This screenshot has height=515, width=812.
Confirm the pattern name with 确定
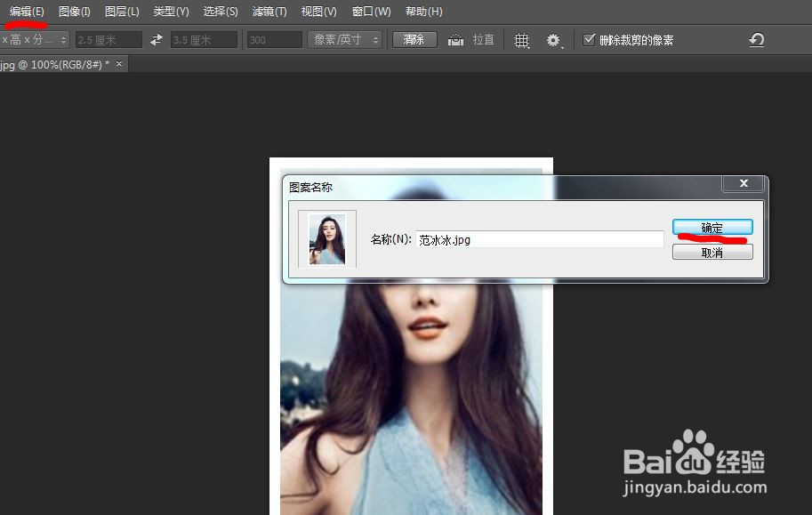(712, 227)
